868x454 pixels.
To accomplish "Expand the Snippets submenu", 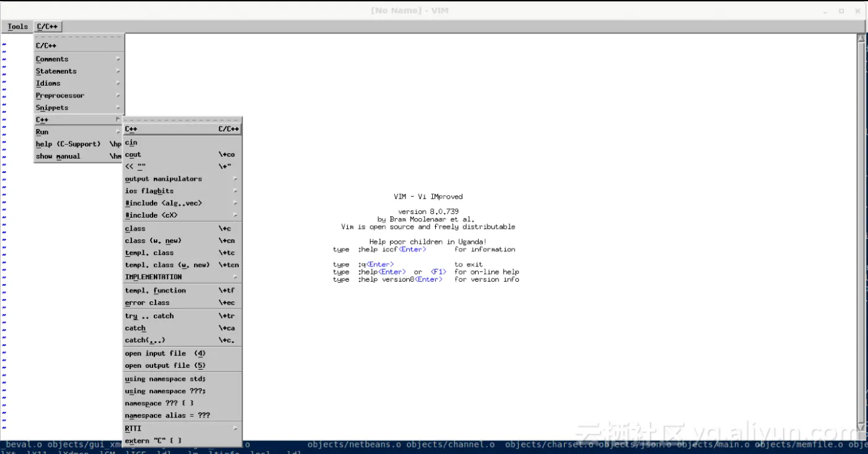I will click(x=79, y=107).
